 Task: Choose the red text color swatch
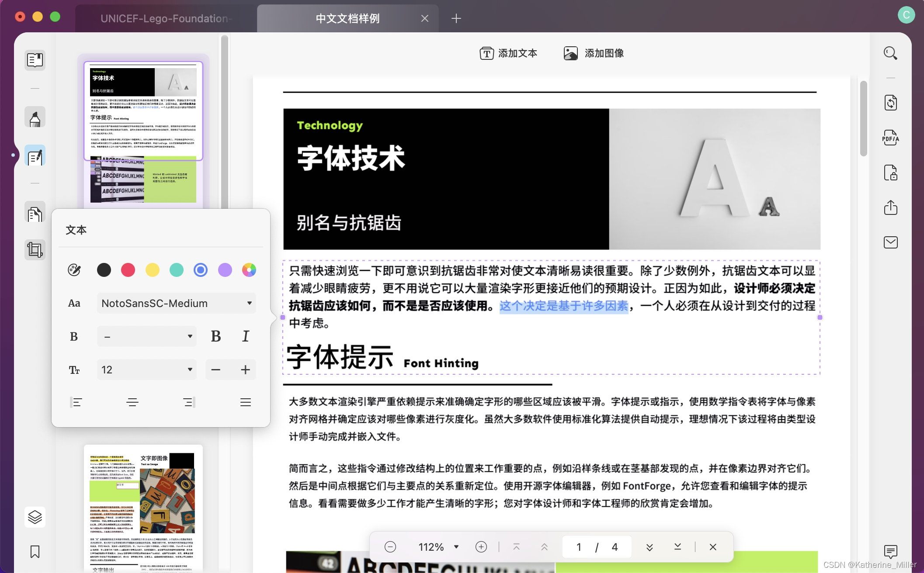[x=128, y=270]
